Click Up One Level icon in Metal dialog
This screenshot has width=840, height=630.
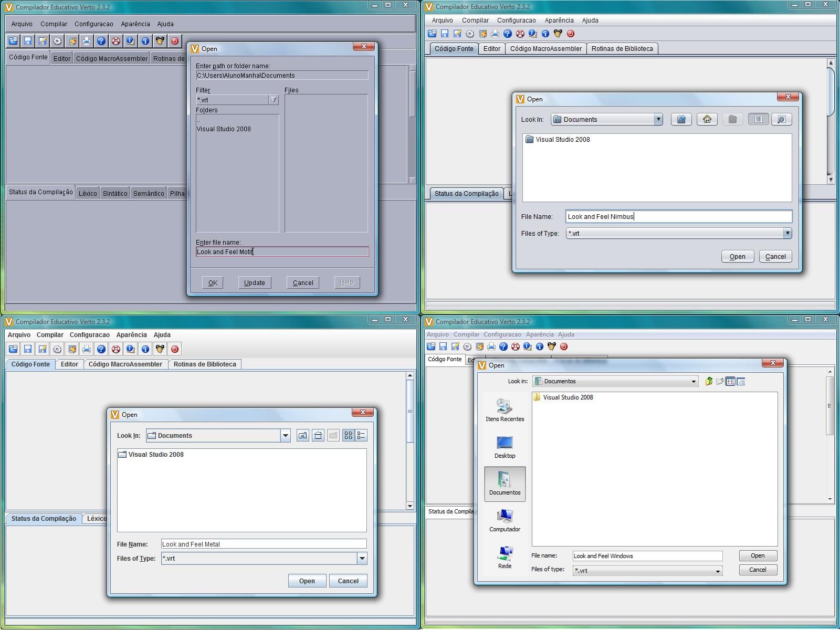coord(302,435)
